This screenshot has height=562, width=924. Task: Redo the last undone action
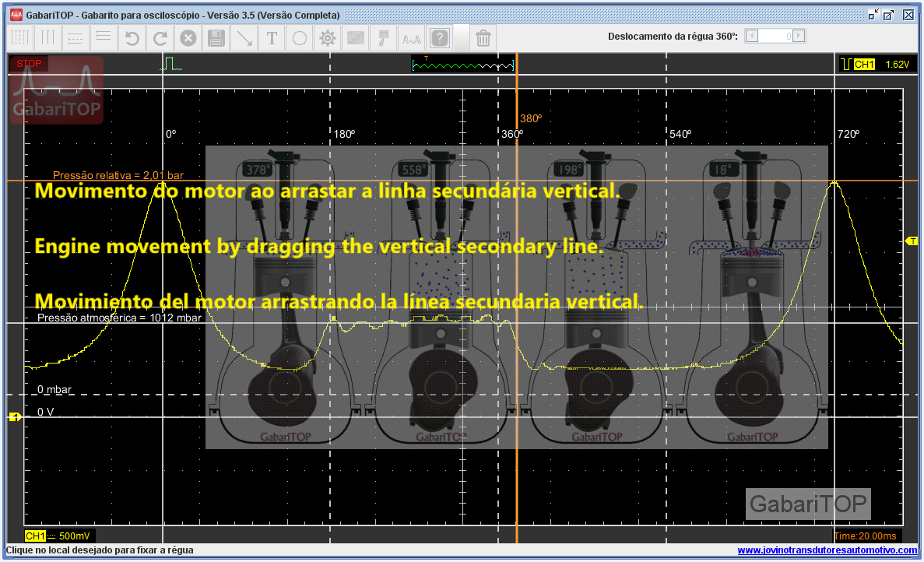160,38
